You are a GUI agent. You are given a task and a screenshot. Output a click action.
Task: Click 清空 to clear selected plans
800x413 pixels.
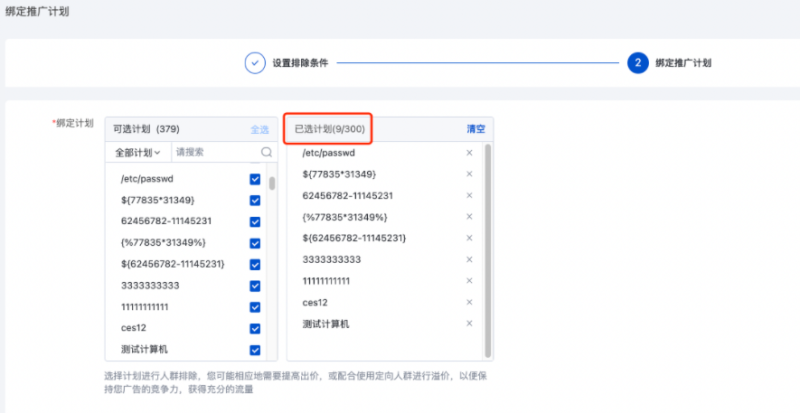click(476, 129)
